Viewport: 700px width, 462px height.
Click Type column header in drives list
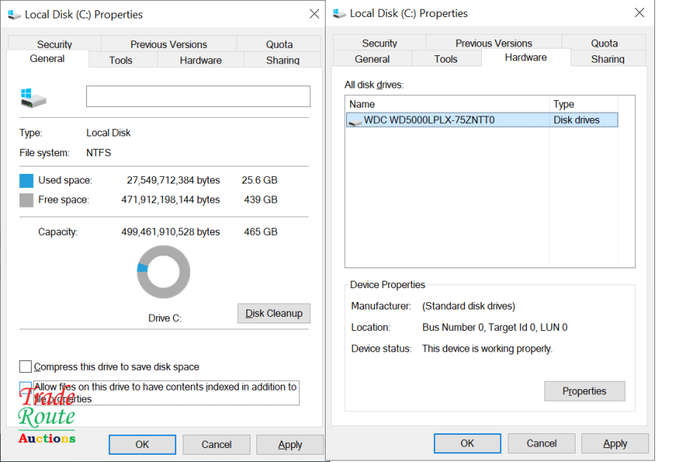pyautogui.click(x=584, y=104)
